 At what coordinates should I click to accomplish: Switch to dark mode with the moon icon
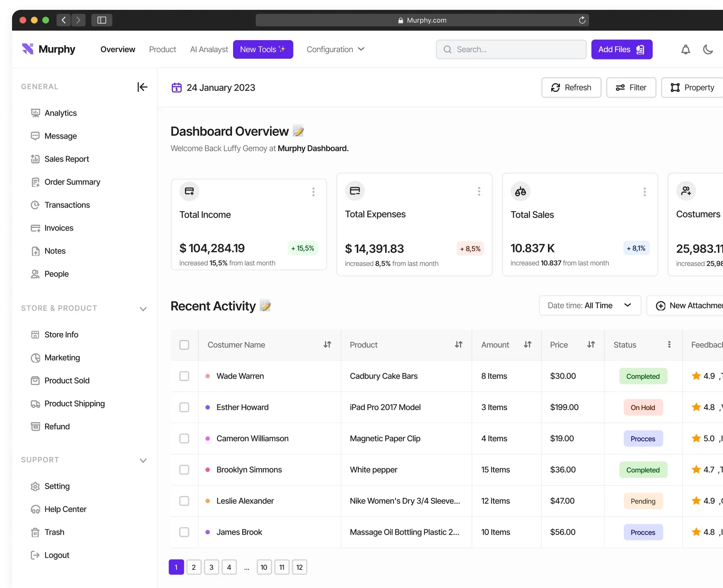(708, 49)
